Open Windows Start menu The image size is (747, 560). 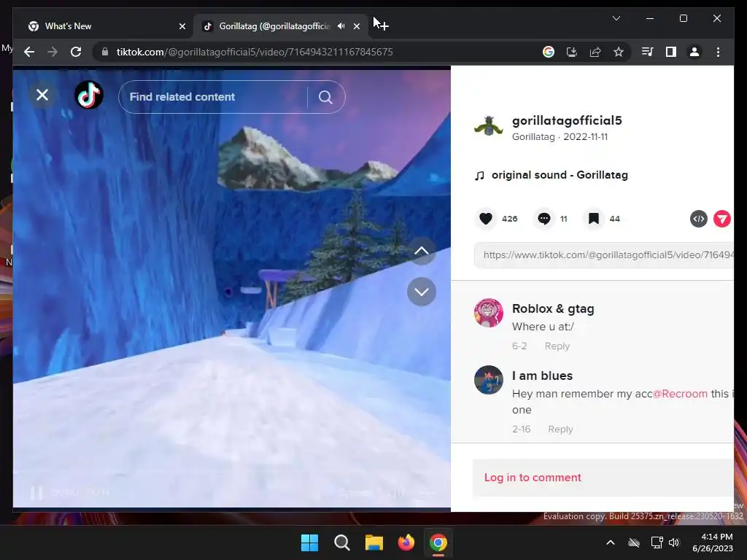tap(309, 542)
